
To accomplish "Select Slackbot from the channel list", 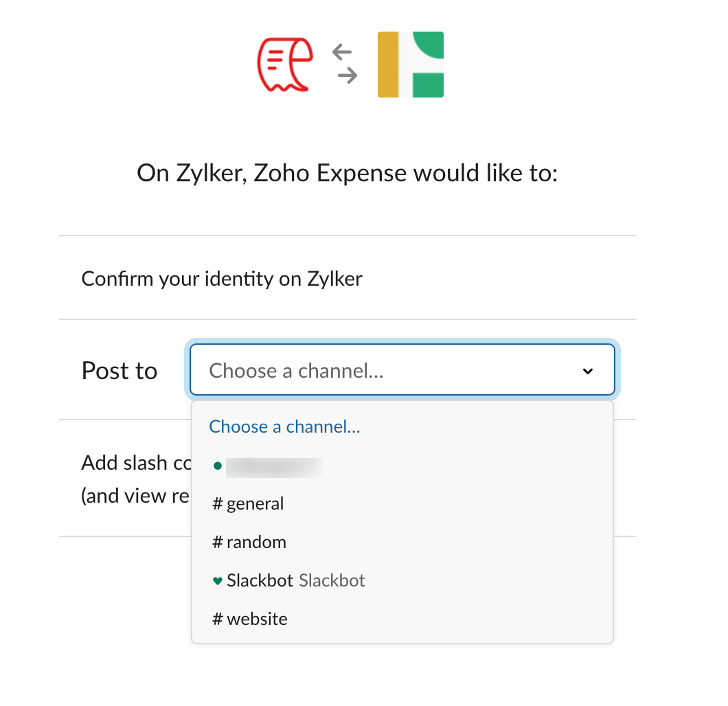I will (402, 581).
